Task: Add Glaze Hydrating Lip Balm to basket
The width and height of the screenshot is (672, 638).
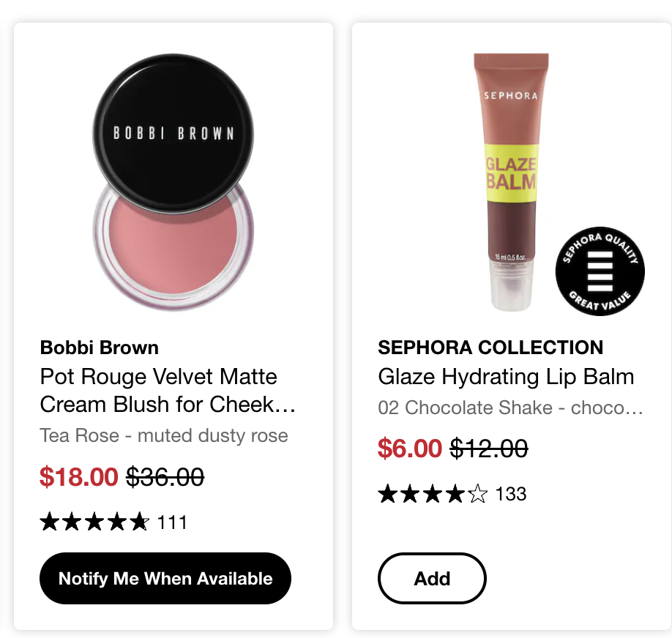Action: point(432,579)
